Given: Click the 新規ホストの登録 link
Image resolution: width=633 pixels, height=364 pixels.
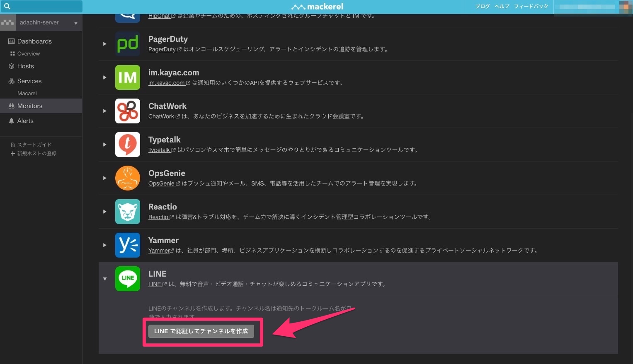Looking at the screenshot, I should click(36, 154).
